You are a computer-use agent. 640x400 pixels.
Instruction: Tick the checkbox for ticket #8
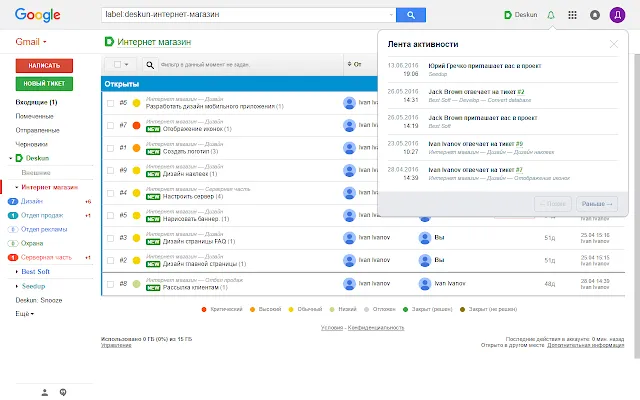110,284
